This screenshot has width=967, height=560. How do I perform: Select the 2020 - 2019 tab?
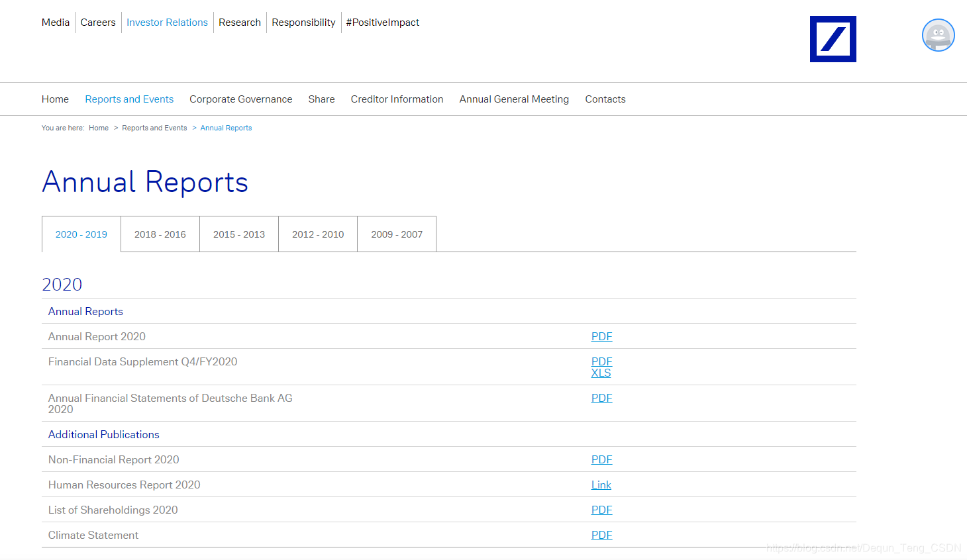pyautogui.click(x=81, y=234)
